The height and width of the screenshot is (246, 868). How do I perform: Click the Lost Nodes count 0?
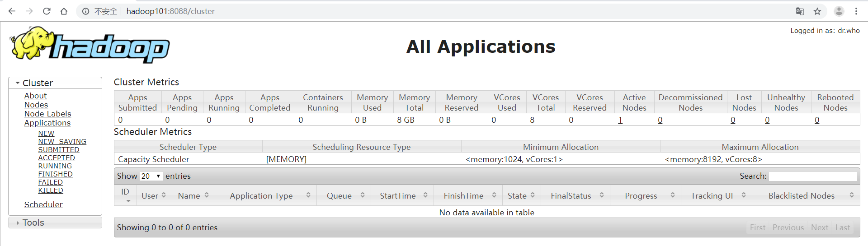coord(733,120)
